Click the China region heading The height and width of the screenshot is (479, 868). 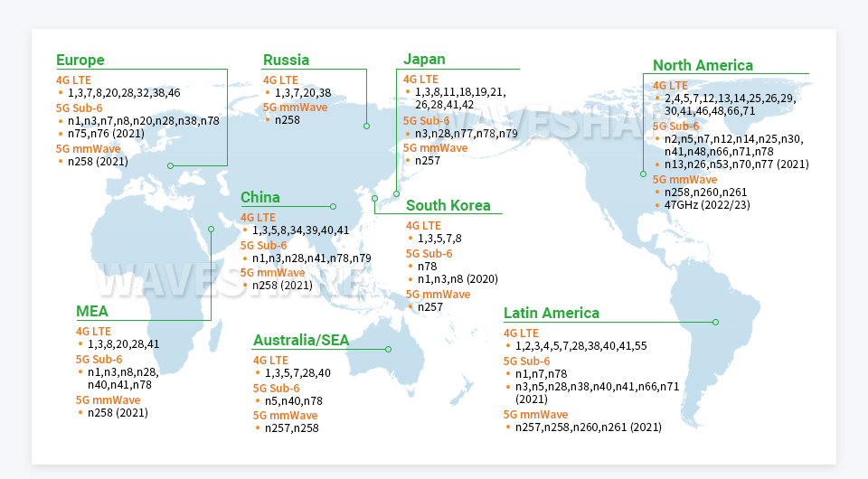point(259,197)
